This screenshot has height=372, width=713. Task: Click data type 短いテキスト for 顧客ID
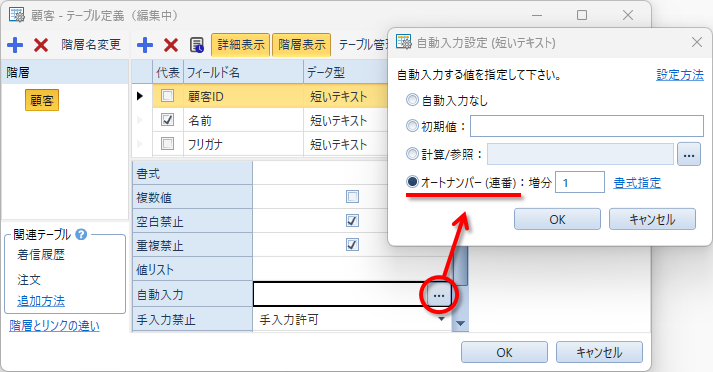tap(346, 96)
